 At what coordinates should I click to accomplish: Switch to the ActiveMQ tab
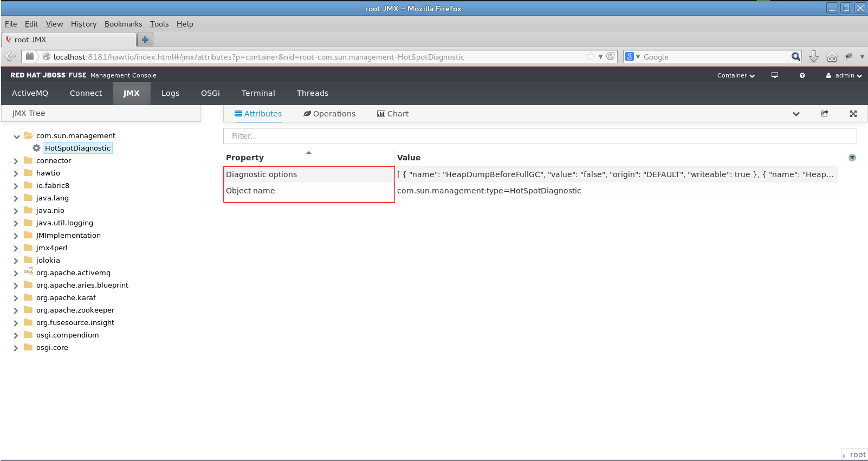pyautogui.click(x=30, y=93)
